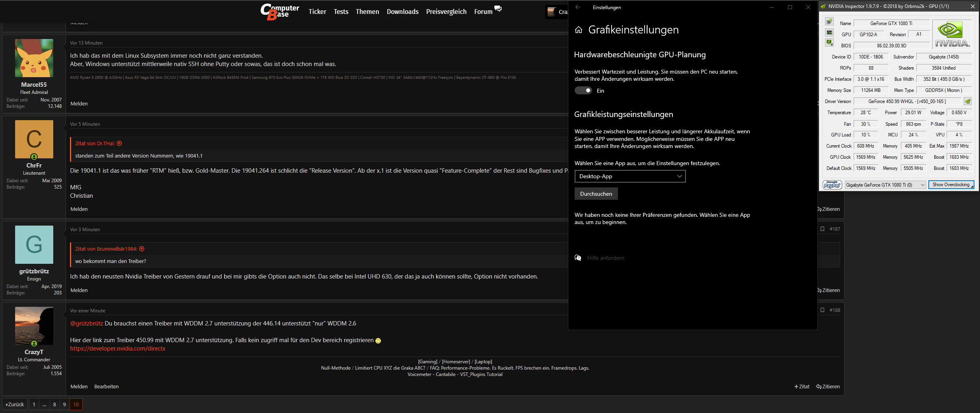Image resolution: width=980 pixels, height=413 pixels.
Task: Open Themen in ComputerBase navigation
Action: (367, 12)
